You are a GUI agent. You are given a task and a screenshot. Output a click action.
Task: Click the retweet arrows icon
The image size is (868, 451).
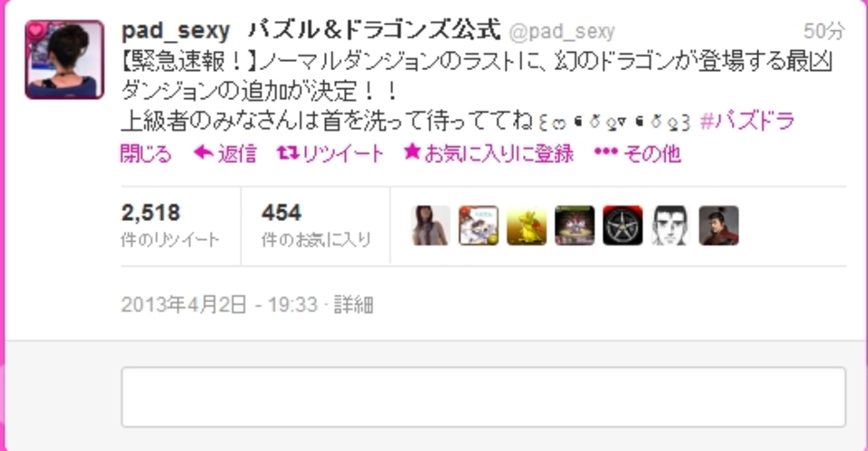288,154
